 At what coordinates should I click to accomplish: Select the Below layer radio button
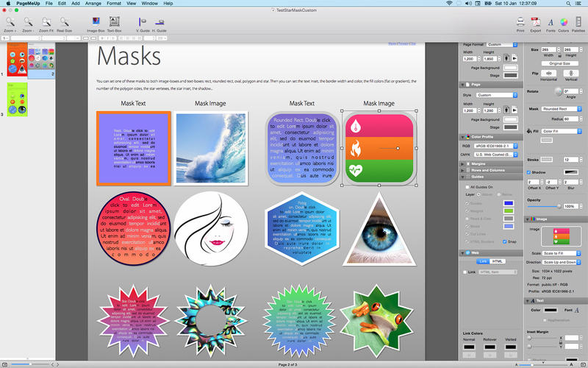(499, 194)
